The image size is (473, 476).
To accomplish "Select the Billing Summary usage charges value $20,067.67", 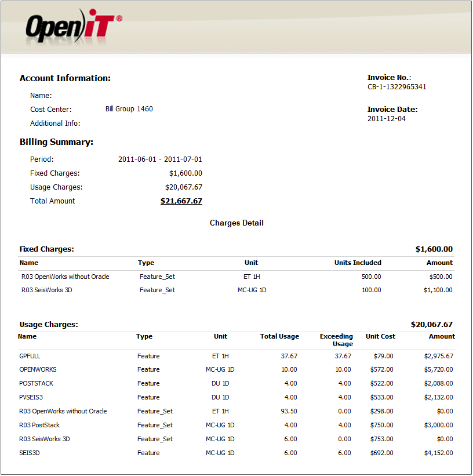I will 184,187.
